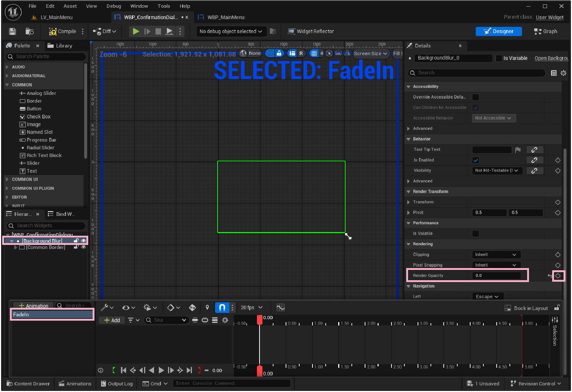Lock the Background Blur widget
This screenshot has height=392, width=572.
click(x=76, y=241)
